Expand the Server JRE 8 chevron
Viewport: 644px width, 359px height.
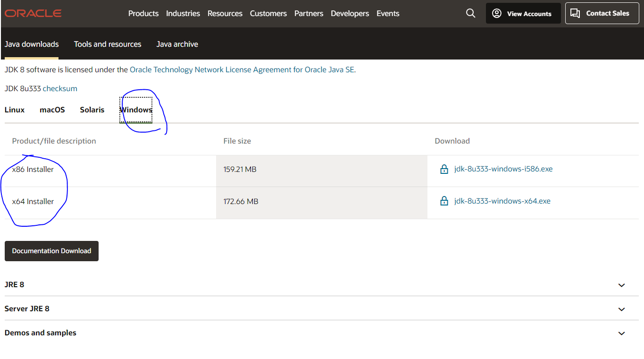621,309
